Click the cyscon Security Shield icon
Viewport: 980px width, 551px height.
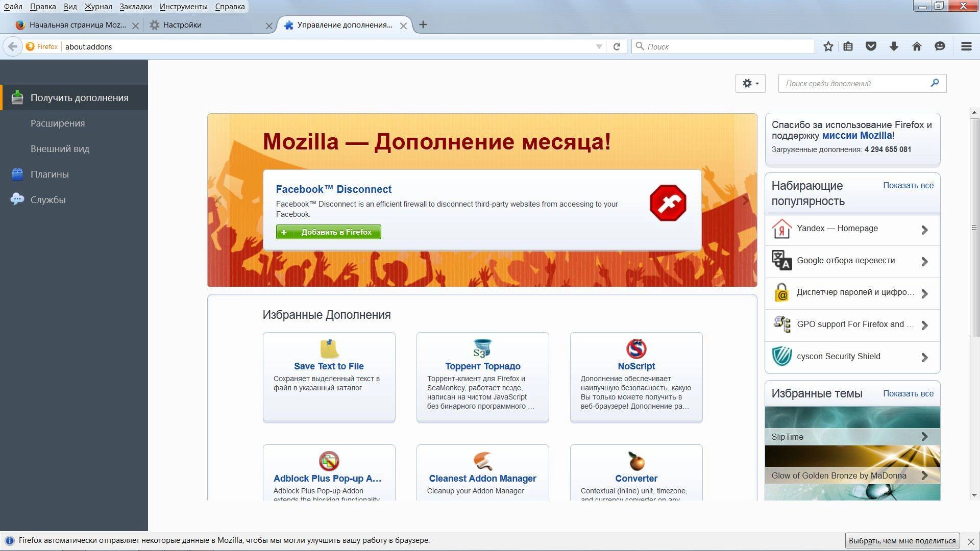pyautogui.click(x=781, y=357)
